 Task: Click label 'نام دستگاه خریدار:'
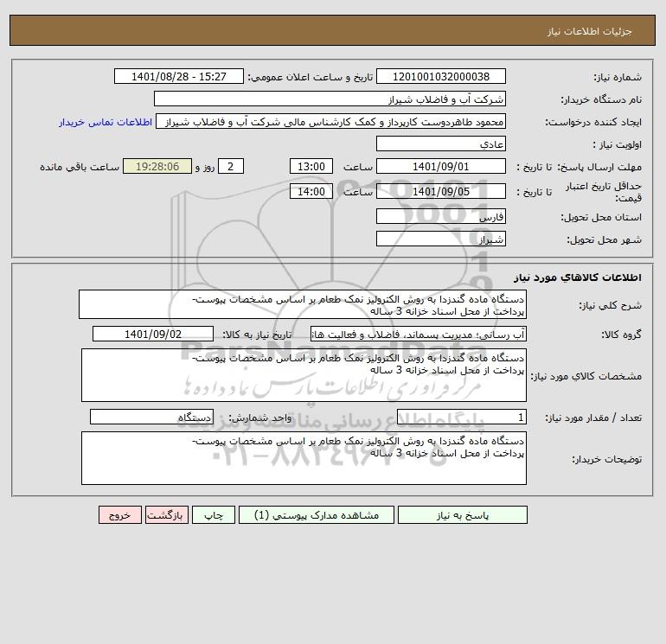click(x=601, y=99)
